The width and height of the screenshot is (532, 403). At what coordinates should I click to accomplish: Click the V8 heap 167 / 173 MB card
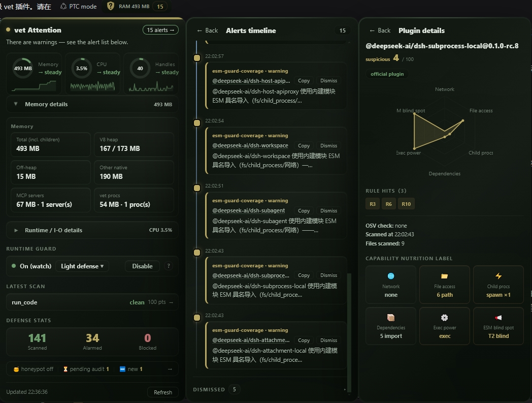134,144
